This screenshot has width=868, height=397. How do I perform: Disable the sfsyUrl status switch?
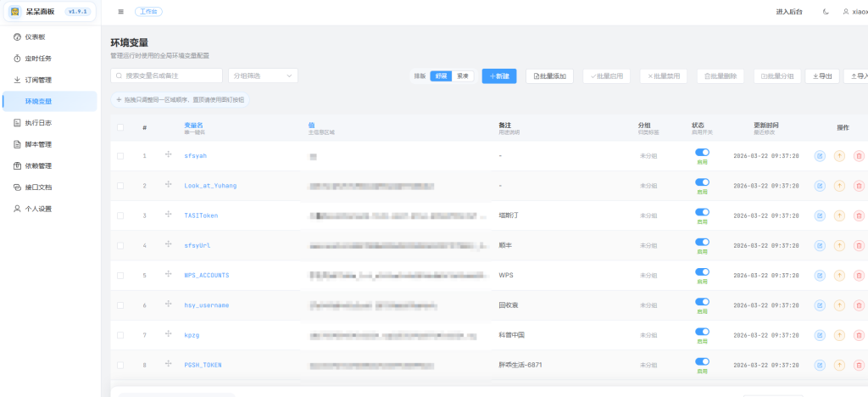pos(702,242)
